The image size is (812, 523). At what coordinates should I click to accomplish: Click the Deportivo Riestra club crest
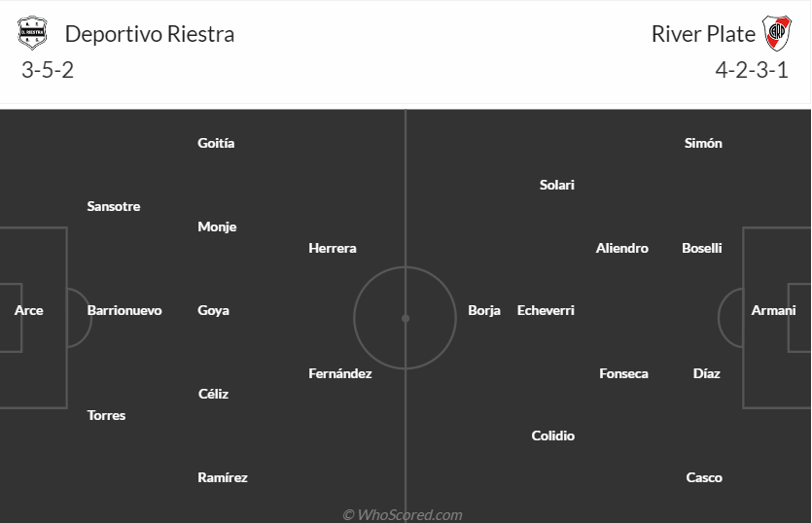[x=32, y=34]
